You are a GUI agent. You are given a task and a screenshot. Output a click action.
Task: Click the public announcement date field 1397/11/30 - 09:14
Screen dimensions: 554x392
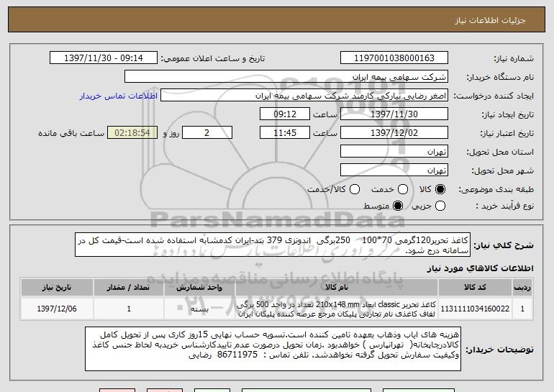point(104,58)
